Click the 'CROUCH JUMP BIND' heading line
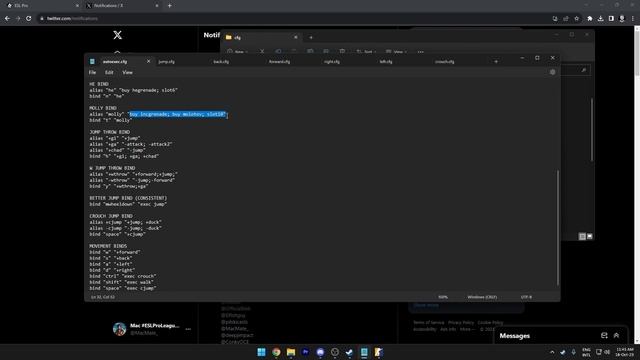Screen dimensions: 640x360 click(x=111, y=216)
